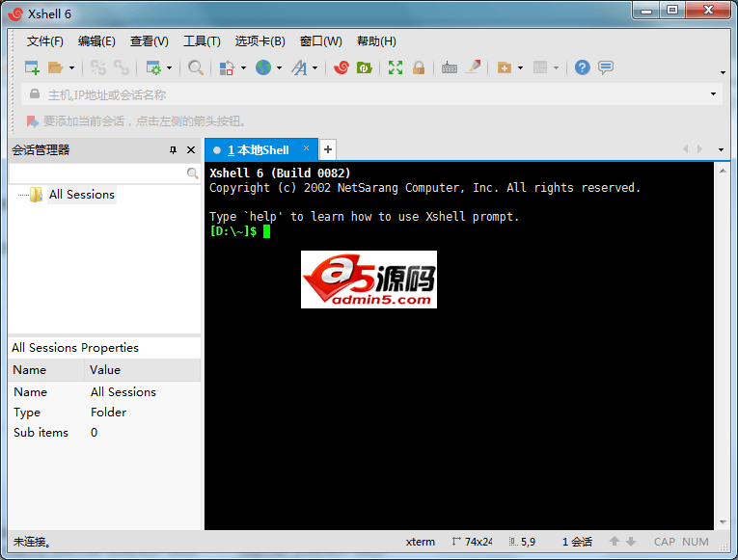
Task: Close the session manager panel
Action: click(x=191, y=150)
